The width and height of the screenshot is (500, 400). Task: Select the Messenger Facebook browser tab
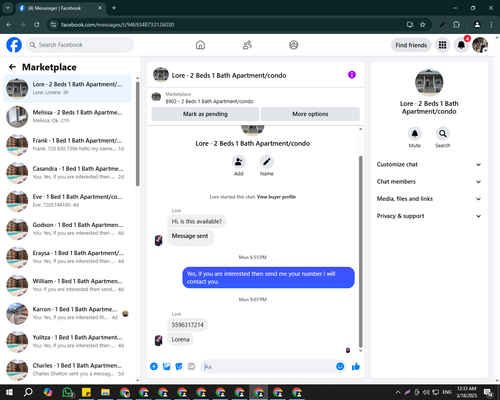(x=60, y=8)
